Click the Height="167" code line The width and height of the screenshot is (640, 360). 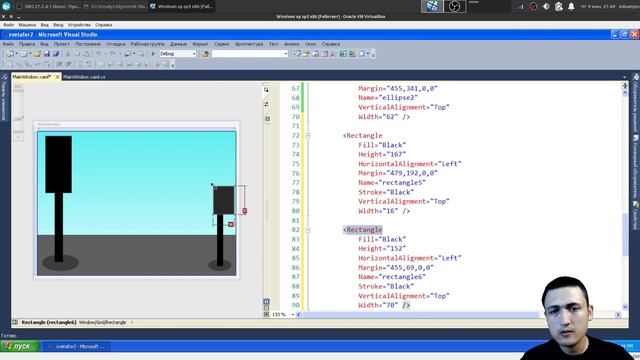[x=382, y=154]
